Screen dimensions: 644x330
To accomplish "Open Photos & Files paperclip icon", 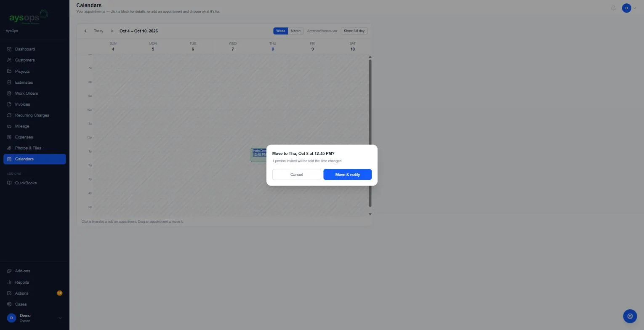I will [x=9, y=148].
